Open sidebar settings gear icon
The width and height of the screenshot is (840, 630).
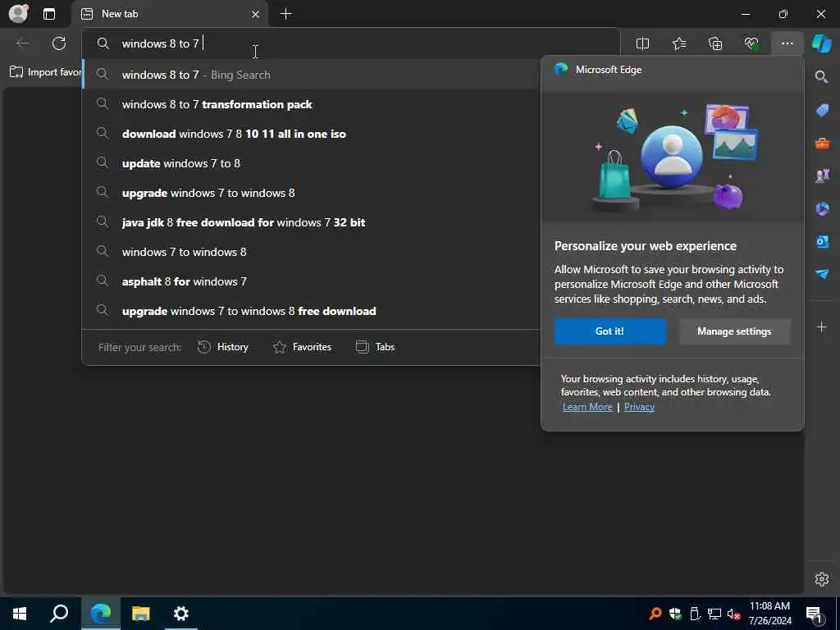point(821,579)
